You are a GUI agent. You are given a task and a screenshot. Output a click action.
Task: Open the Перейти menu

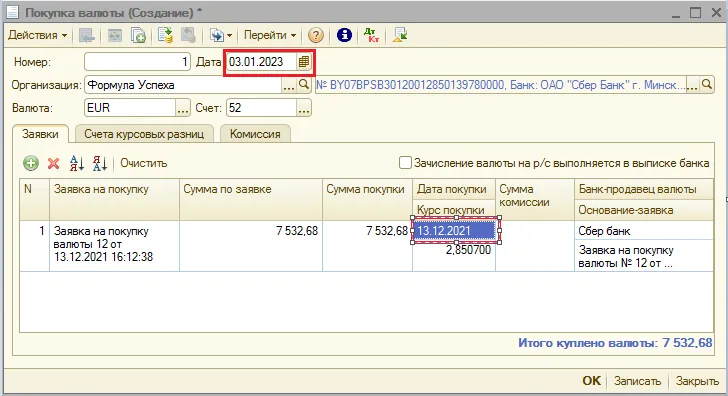270,35
